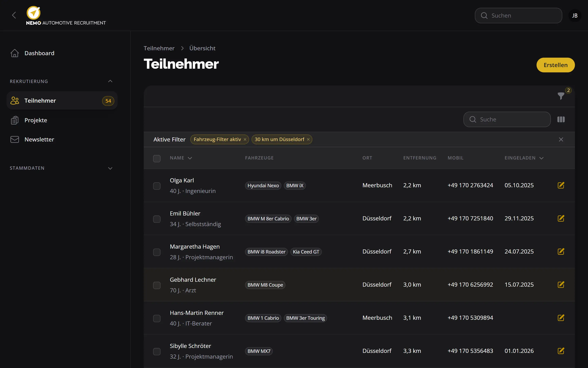Focus the table Suche search field
Viewport: 588px width, 368px height.
coord(507,120)
